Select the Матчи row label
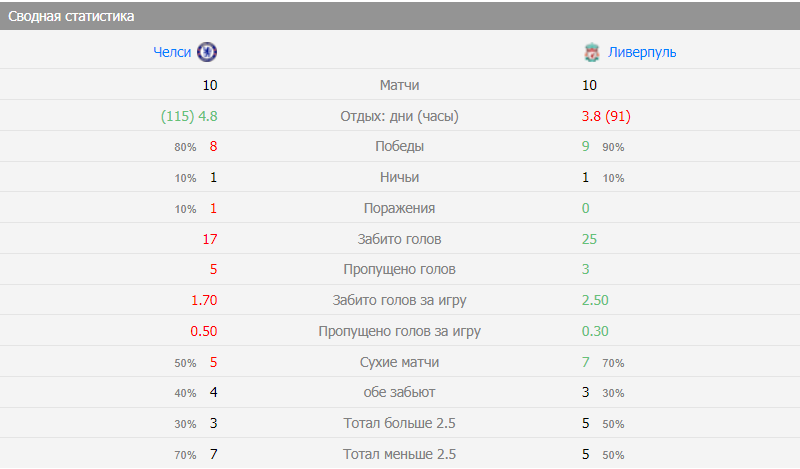 pyautogui.click(x=399, y=85)
